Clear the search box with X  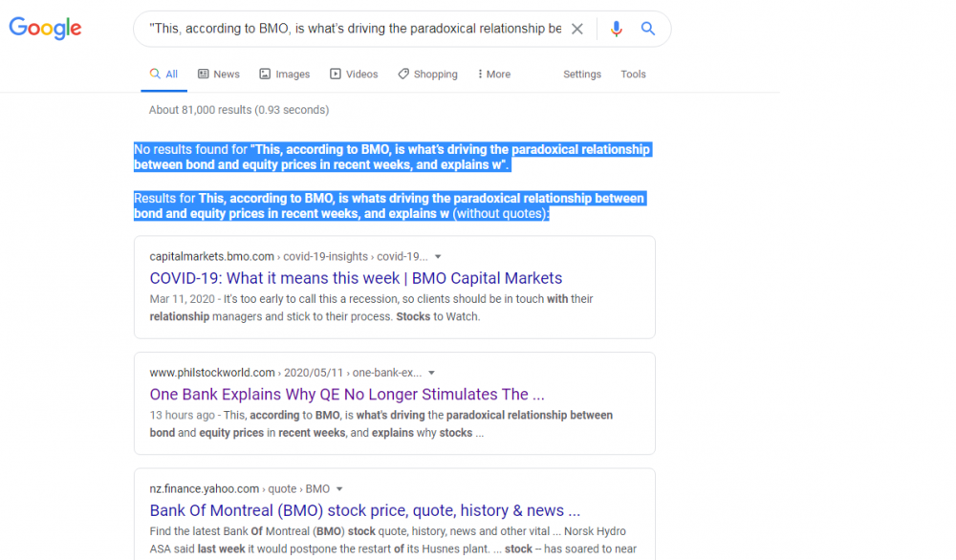coord(576,29)
